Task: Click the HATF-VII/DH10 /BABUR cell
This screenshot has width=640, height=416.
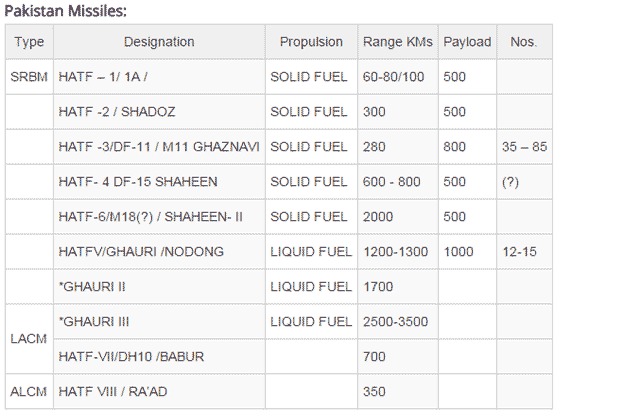Action: click(159, 356)
